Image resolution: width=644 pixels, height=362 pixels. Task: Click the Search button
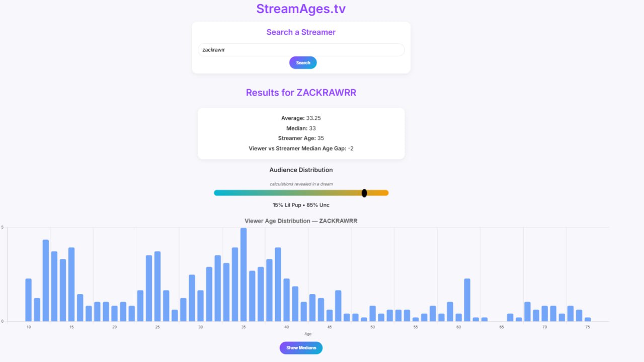303,63
